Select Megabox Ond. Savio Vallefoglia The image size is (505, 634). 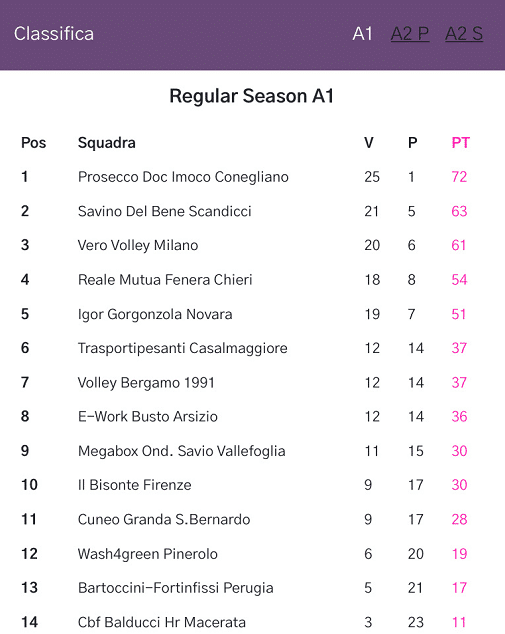182,451
